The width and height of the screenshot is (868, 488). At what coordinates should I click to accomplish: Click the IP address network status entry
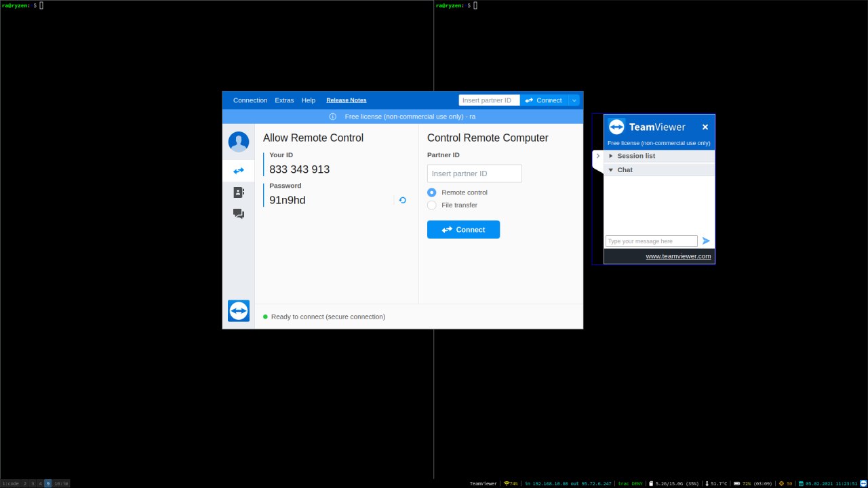click(x=568, y=483)
